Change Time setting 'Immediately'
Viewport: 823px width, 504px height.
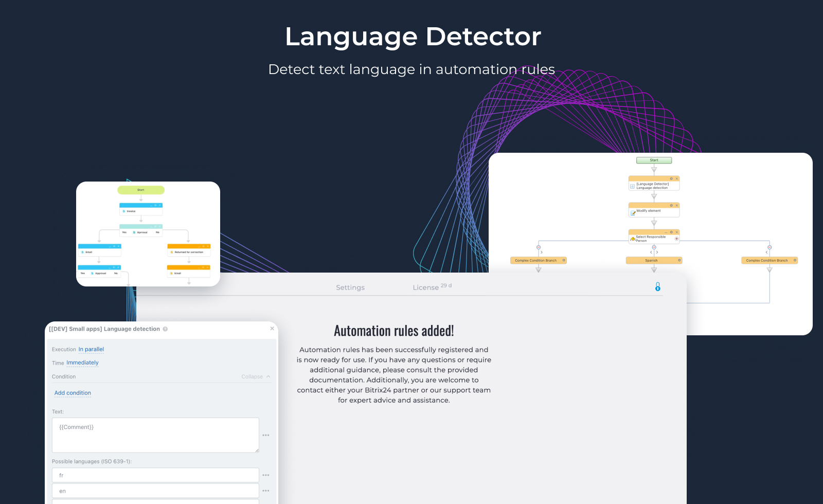82,363
